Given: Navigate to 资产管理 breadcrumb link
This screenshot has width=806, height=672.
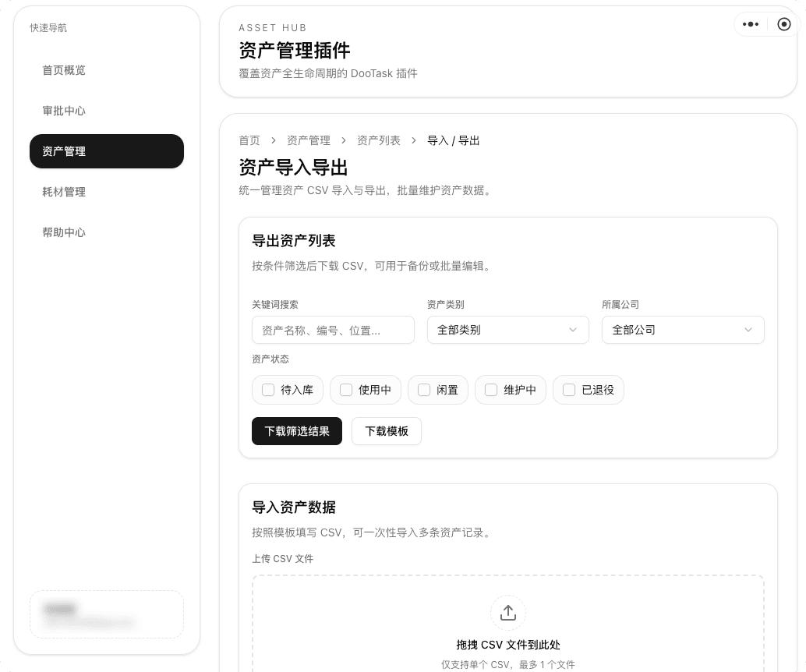Looking at the screenshot, I should [x=309, y=140].
